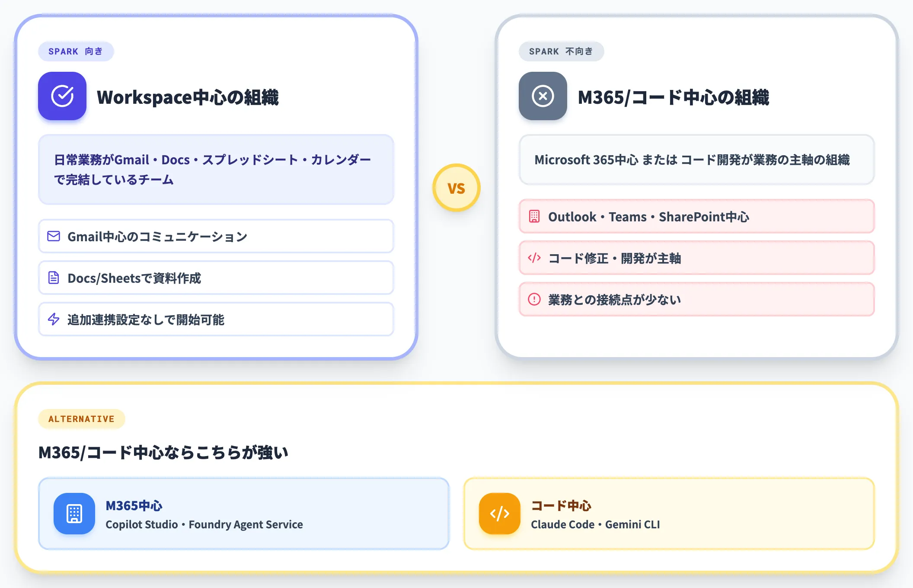Click the document icon in the Docs/Sheets row

pos(54,278)
